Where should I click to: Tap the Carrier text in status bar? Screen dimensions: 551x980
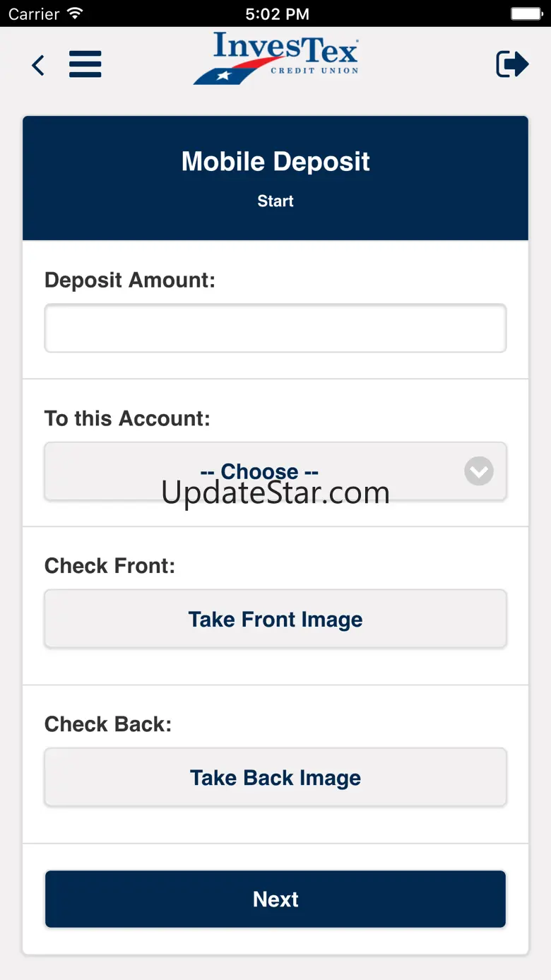33,13
